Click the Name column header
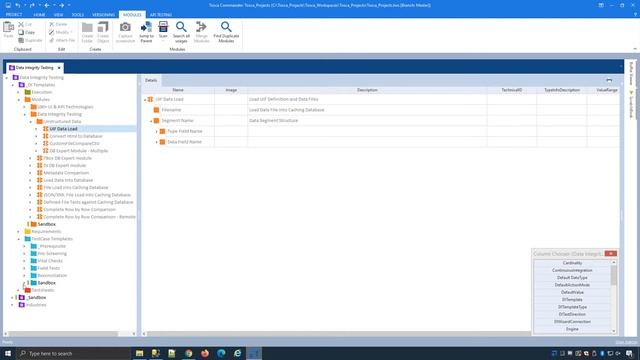Viewport: 640px width, 360px height. click(178, 90)
